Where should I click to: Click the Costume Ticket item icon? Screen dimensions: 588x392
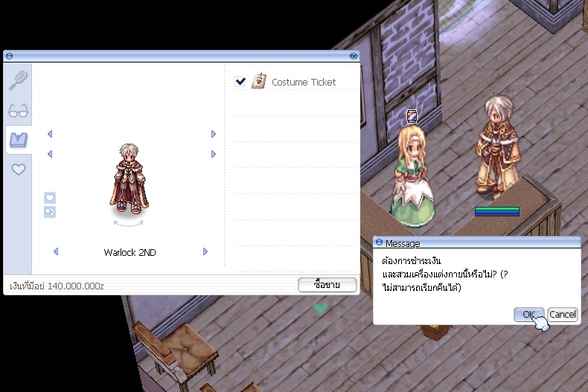[258, 82]
